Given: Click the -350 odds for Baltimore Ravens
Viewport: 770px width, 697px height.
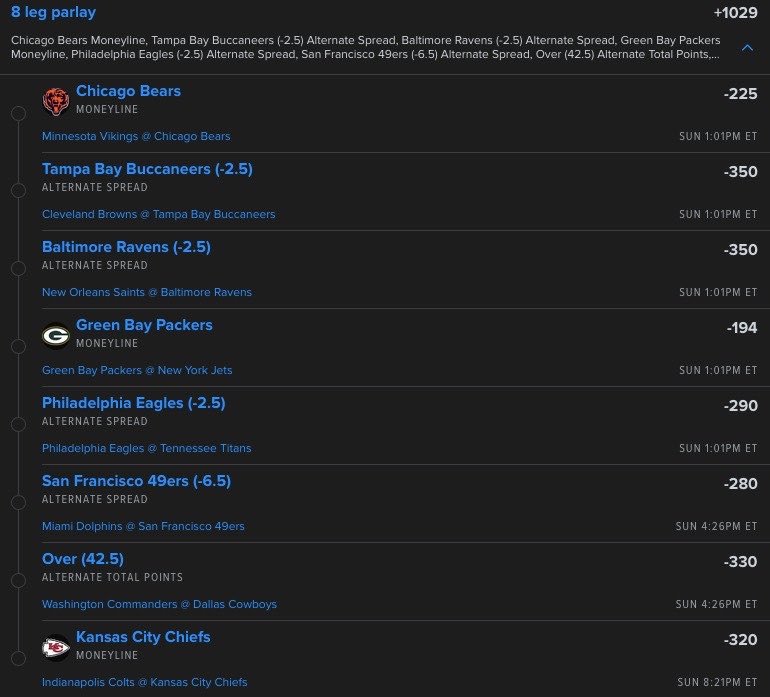Looking at the screenshot, I should pyautogui.click(x=741, y=250).
